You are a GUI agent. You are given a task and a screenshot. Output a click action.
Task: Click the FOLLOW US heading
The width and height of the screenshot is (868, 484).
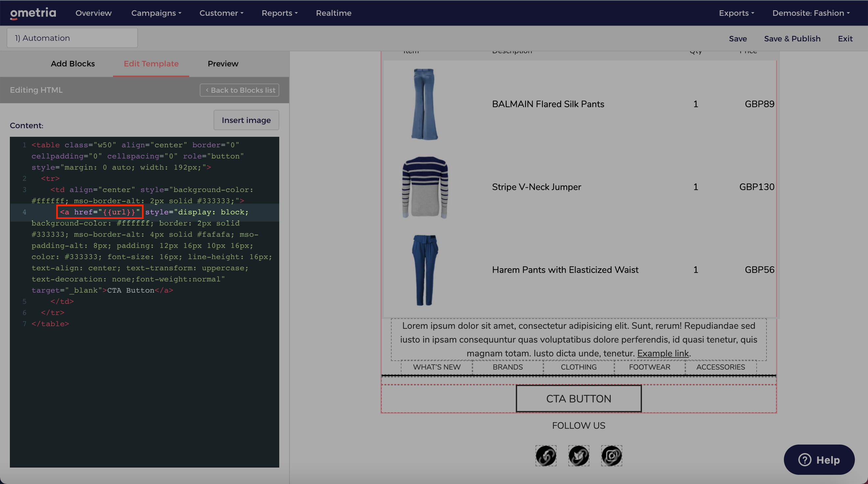(x=579, y=426)
